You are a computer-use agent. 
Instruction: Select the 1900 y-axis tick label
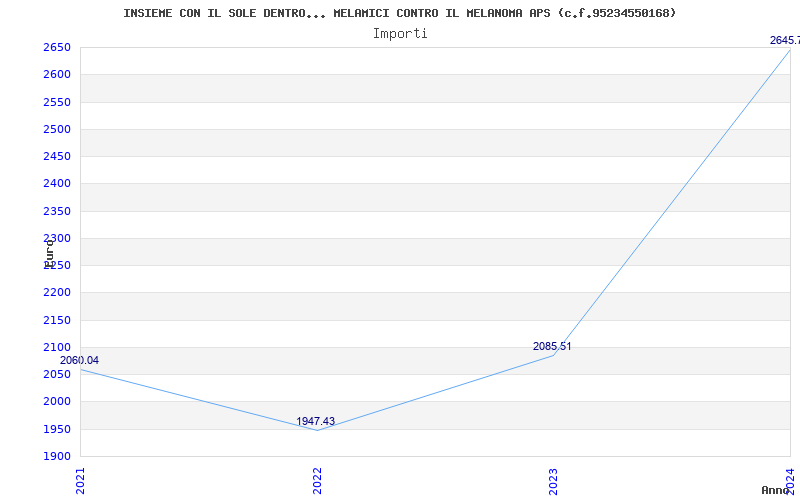[57, 456]
